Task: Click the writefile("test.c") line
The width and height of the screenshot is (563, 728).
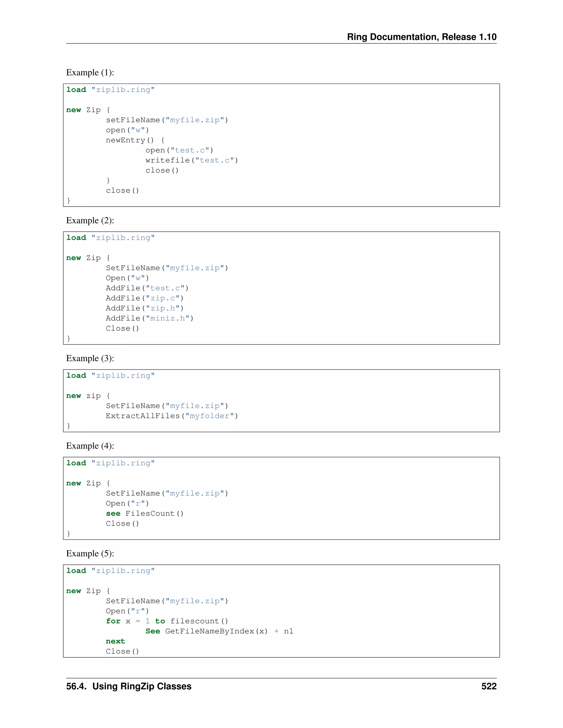Action: 192,160
